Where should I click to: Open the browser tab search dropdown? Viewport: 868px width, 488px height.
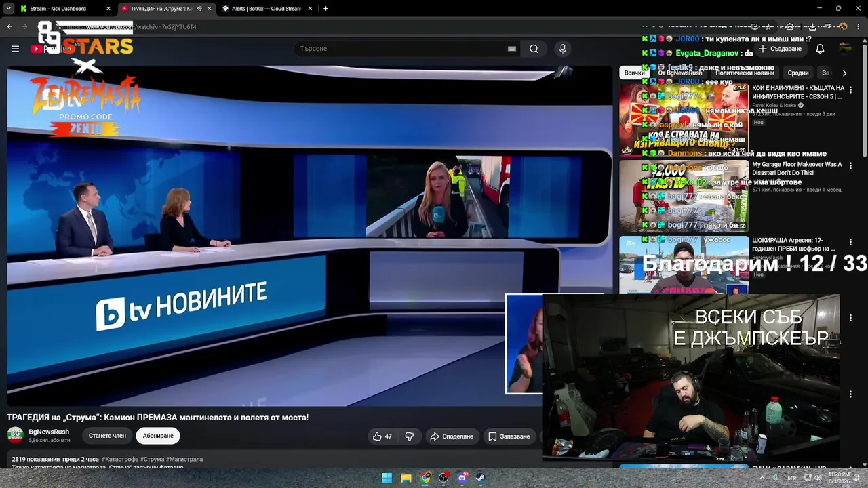pyautogui.click(x=9, y=9)
